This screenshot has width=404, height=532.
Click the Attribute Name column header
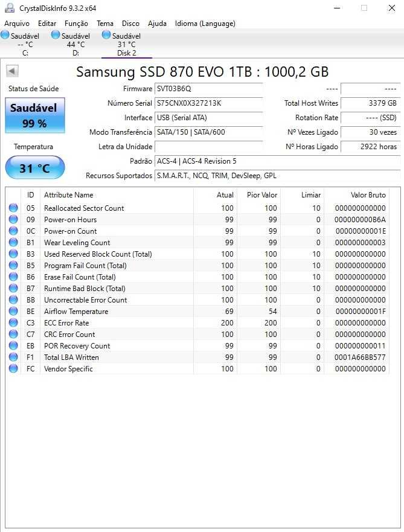click(x=117, y=195)
